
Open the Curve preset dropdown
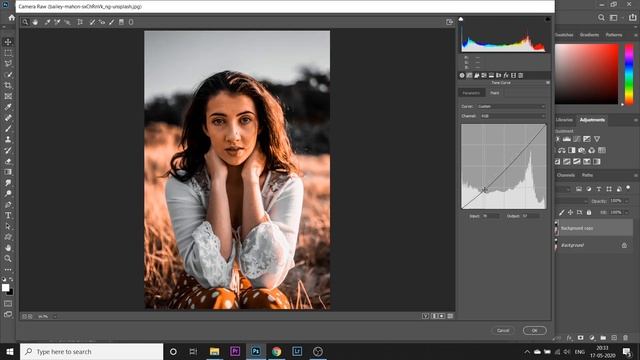pos(511,107)
